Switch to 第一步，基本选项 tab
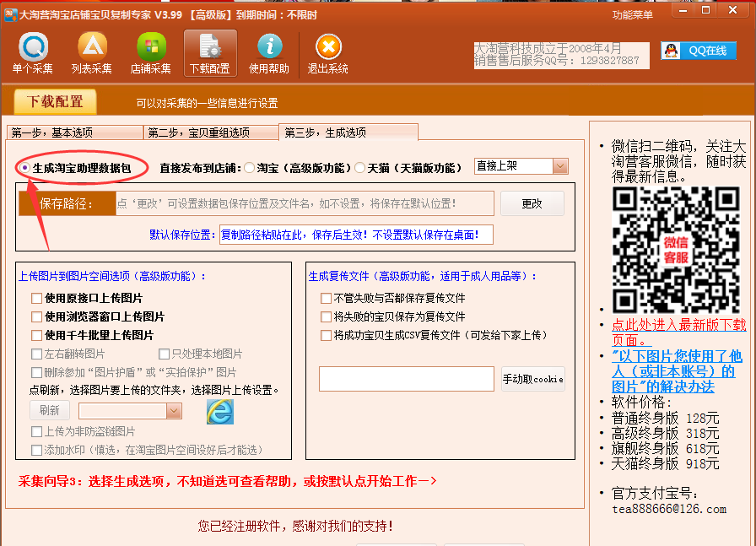 (x=75, y=132)
